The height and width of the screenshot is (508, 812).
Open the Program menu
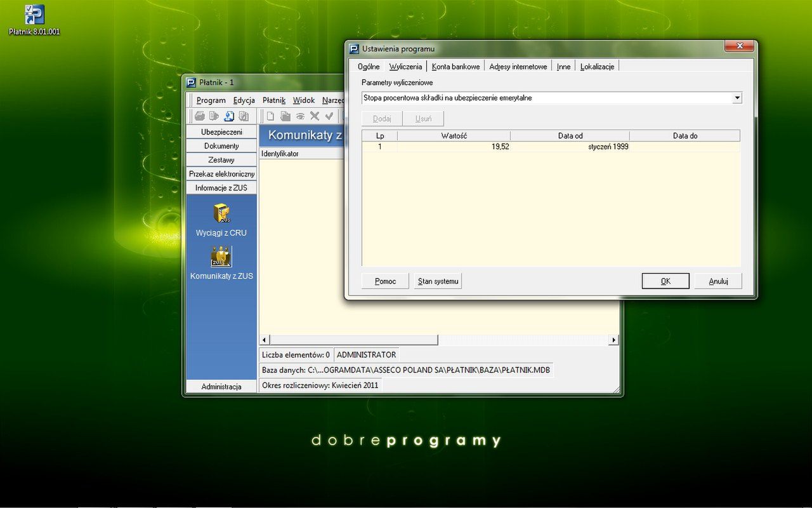point(211,100)
